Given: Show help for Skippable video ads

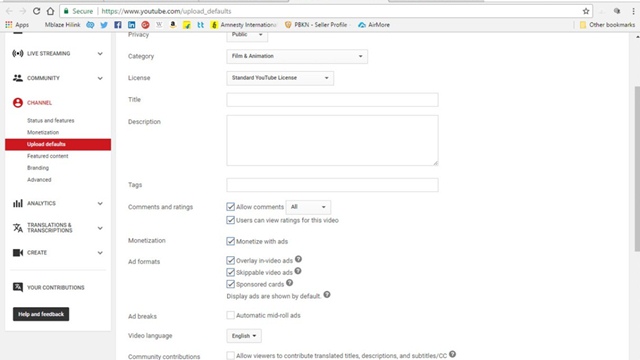Looking at the screenshot, I should (x=298, y=271).
